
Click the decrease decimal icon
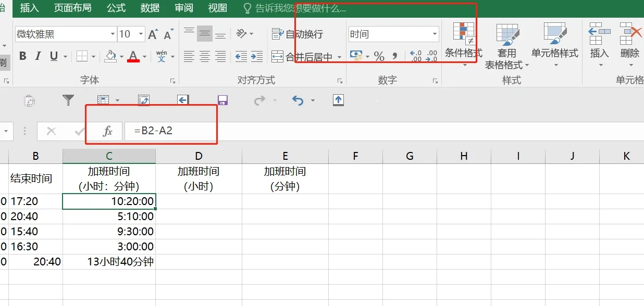[x=431, y=56]
